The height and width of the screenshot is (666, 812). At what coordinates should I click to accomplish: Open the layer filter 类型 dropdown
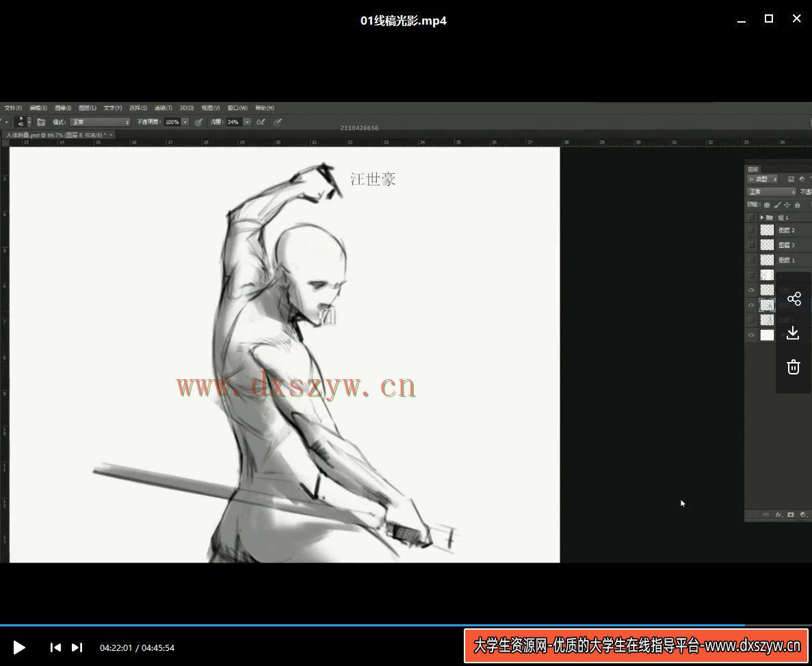(763, 179)
